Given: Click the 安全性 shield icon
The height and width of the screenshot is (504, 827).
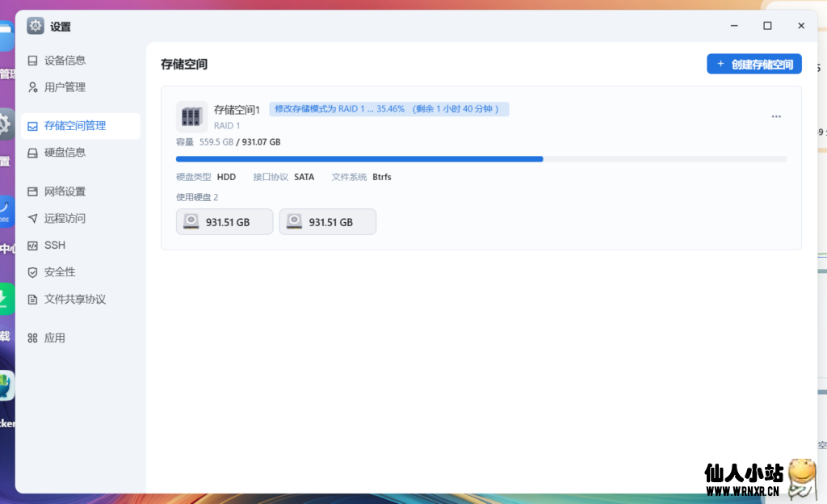Looking at the screenshot, I should (x=33, y=272).
